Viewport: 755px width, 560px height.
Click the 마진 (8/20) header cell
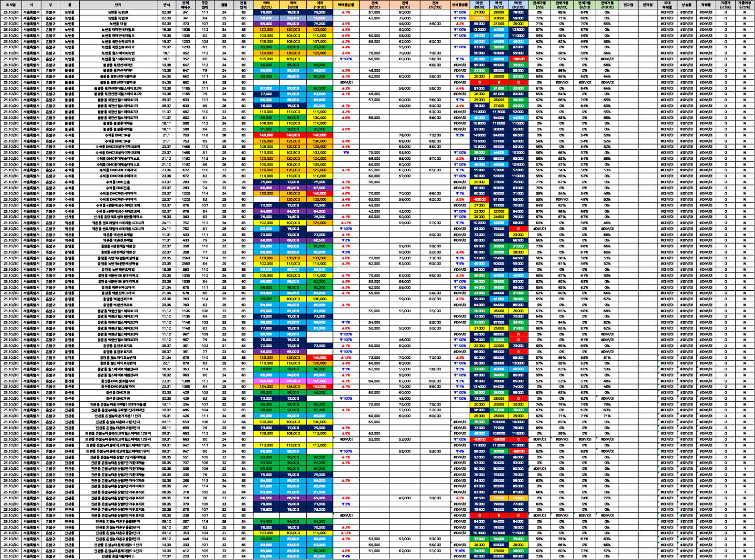pos(479,5)
